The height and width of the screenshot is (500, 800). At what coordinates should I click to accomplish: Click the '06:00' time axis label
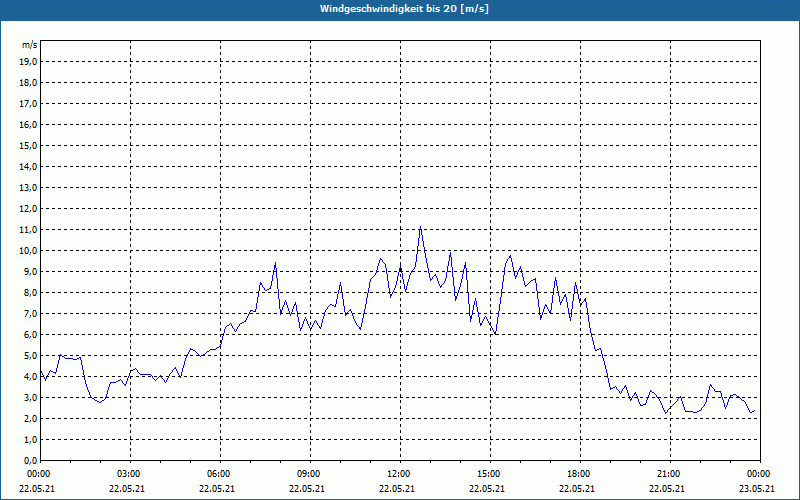click(219, 474)
